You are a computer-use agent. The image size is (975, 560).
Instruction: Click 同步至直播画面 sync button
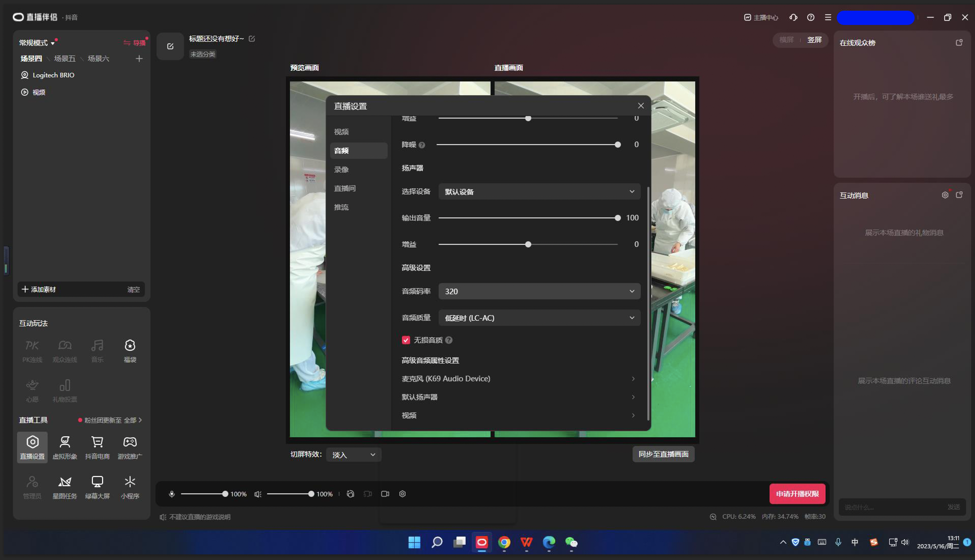pyautogui.click(x=664, y=454)
